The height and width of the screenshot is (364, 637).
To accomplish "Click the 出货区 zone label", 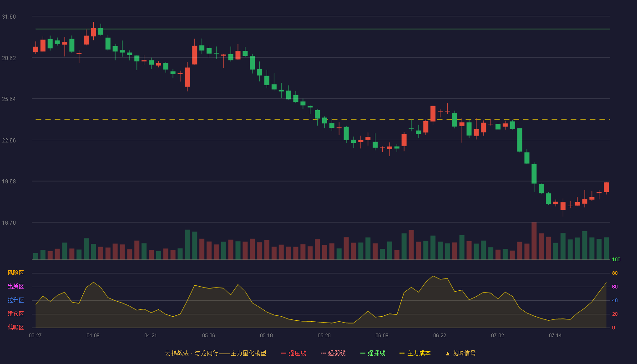I will pyautogui.click(x=15, y=287).
